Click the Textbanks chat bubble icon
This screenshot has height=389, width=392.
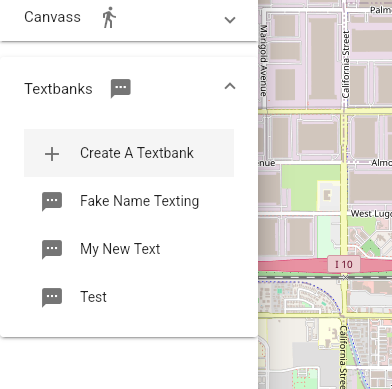pyautogui.click(x=120, y=89)
